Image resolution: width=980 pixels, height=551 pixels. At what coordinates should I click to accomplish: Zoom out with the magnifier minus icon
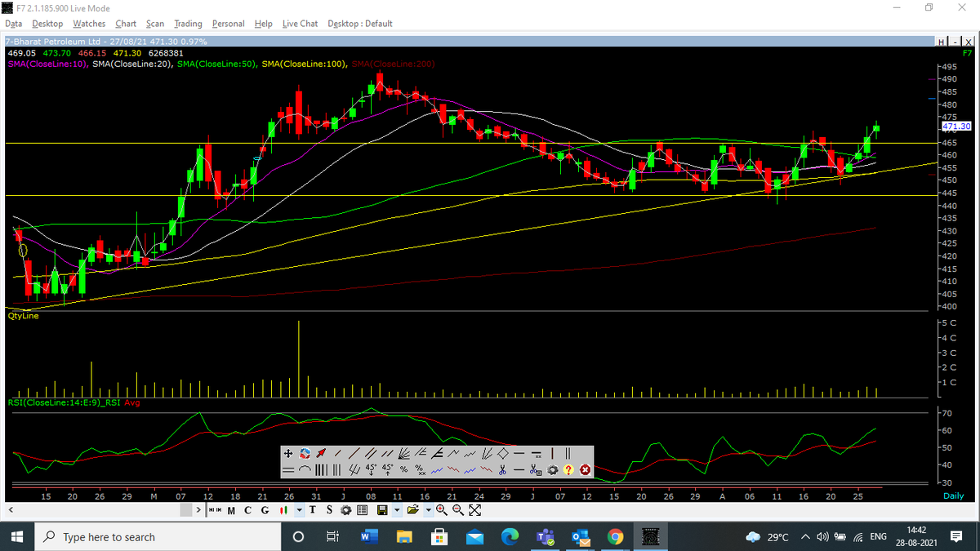coord(458,511)
